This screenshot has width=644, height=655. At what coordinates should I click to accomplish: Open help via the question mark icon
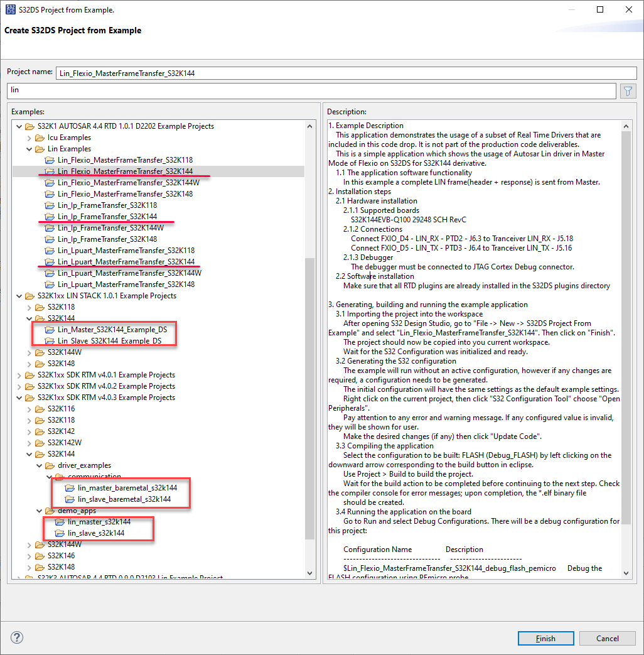[x=16, y=638]
